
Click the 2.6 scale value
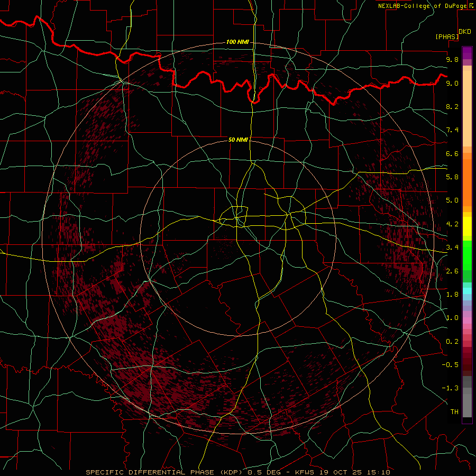tap(452, 271)
